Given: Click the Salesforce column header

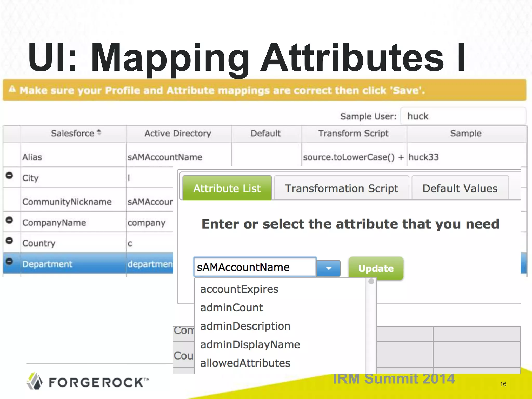Looking at the screenshot, I should point(73,134).
